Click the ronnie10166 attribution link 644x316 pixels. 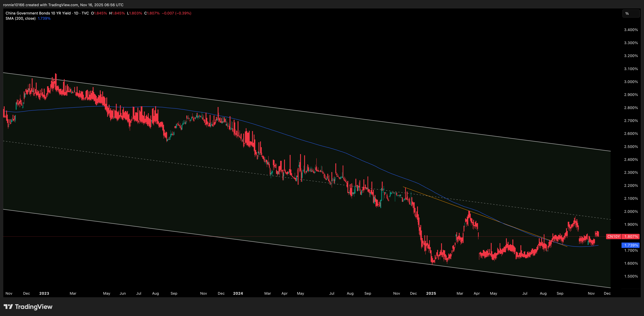point(14,4)
